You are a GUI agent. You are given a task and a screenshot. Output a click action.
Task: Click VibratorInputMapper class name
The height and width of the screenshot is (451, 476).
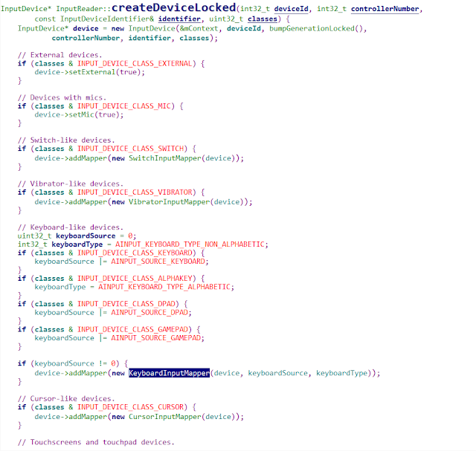tap(169, 202)
